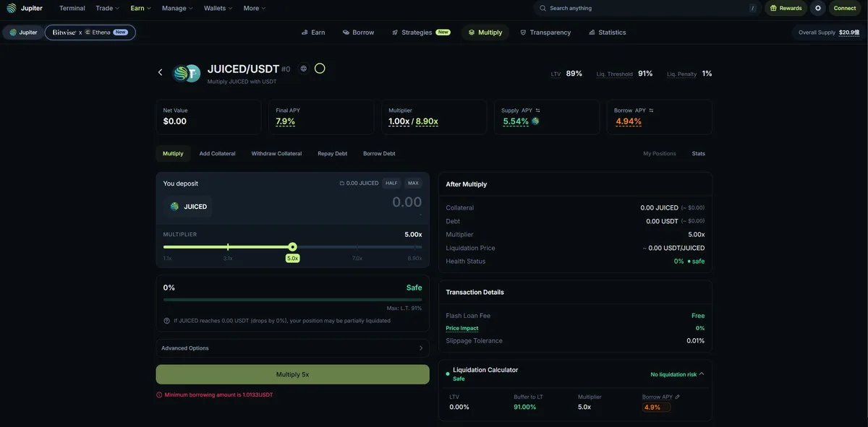Open settings via the gear icon
The image size is (868, 427).
pyautogui.click(x=818, y=8)
